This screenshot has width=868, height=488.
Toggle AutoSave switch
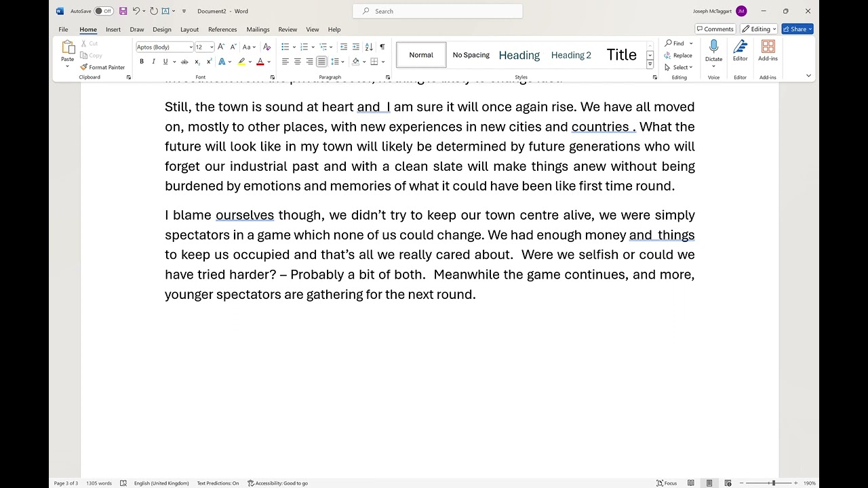pos(104,11)
